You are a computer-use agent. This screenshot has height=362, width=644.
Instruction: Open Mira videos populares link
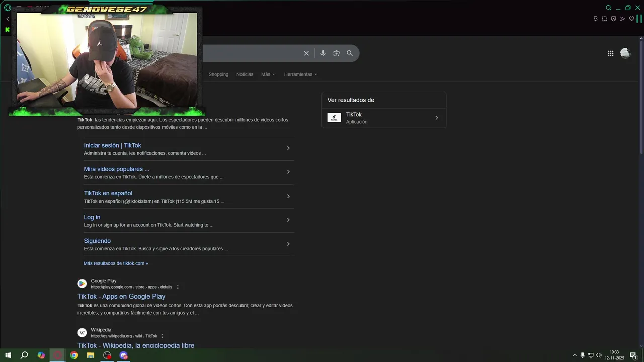pyautogui.click(x=117, y=169)
